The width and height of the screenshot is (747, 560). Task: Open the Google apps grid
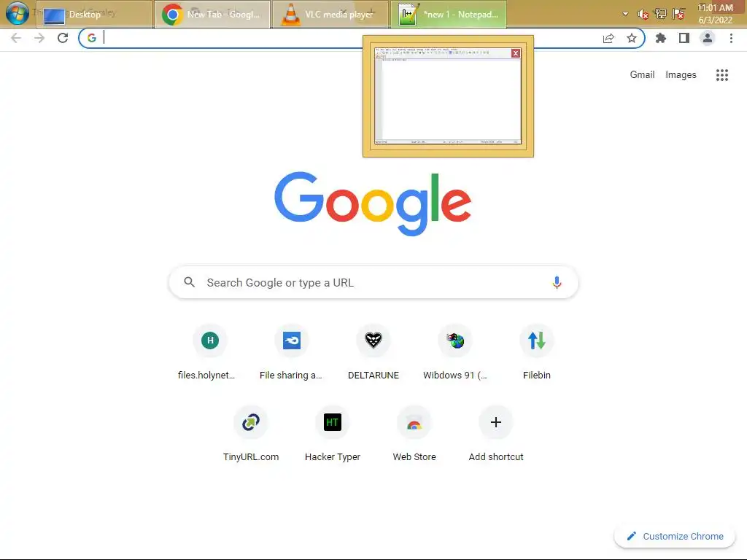pyautogui.click(x=722, y=75)
